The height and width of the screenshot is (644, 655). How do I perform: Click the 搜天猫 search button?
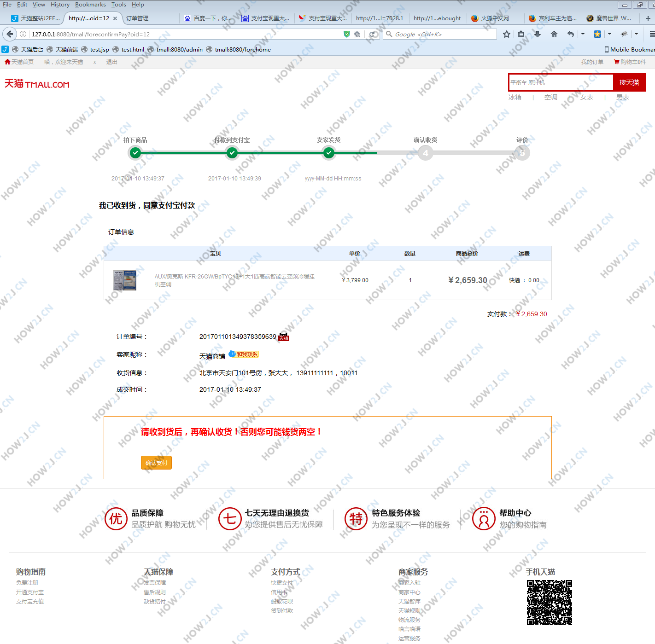[629, 82]
